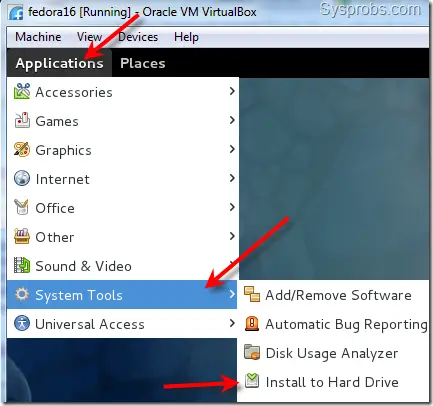Select the Office label

pyautogui.click(x=55, y=208)
